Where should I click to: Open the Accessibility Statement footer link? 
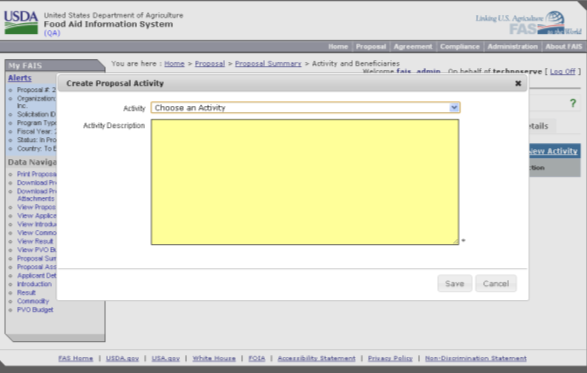(316, 358)
